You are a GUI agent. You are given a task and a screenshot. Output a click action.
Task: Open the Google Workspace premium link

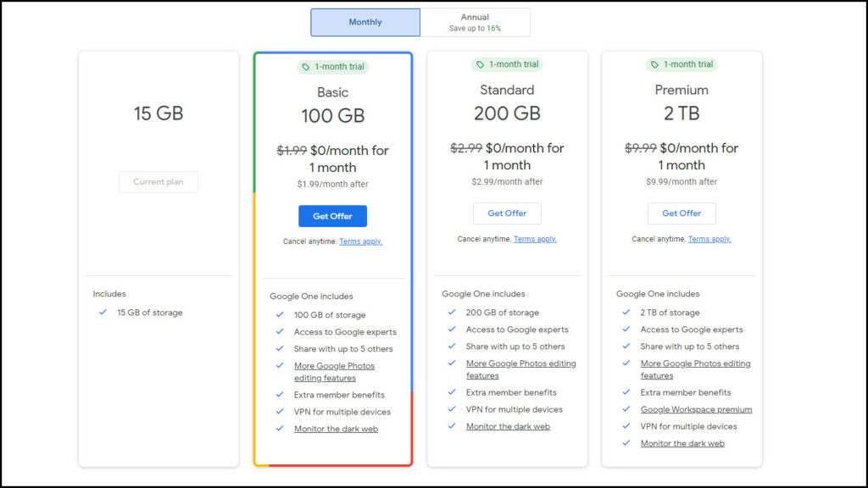(x=696, y=409)
